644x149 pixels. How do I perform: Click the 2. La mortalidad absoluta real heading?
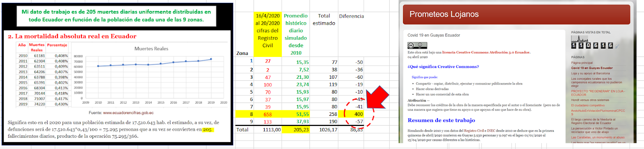[72, 36]
